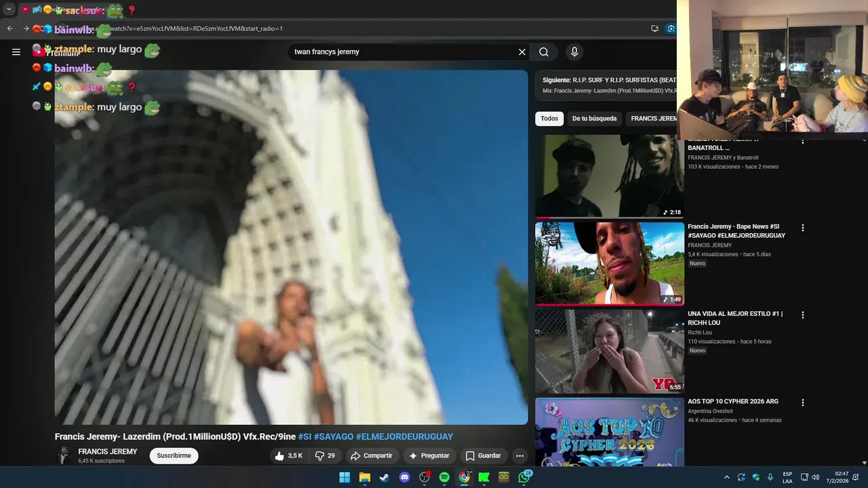This screenshot has width=868, height=488.
Task: Open AOS TOP 10 CYPHER 2026 ARG title
Action: 733,401
